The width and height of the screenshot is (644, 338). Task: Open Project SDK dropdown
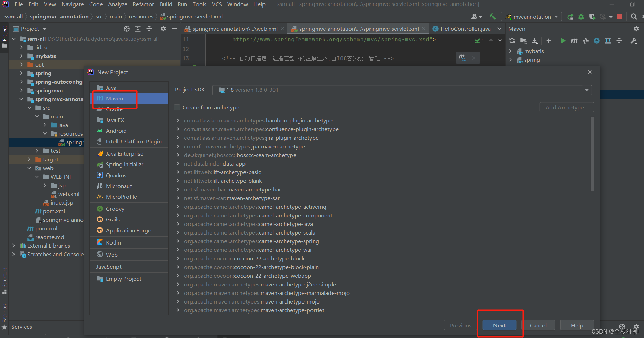pyautogui.click(x=402, y=90)
